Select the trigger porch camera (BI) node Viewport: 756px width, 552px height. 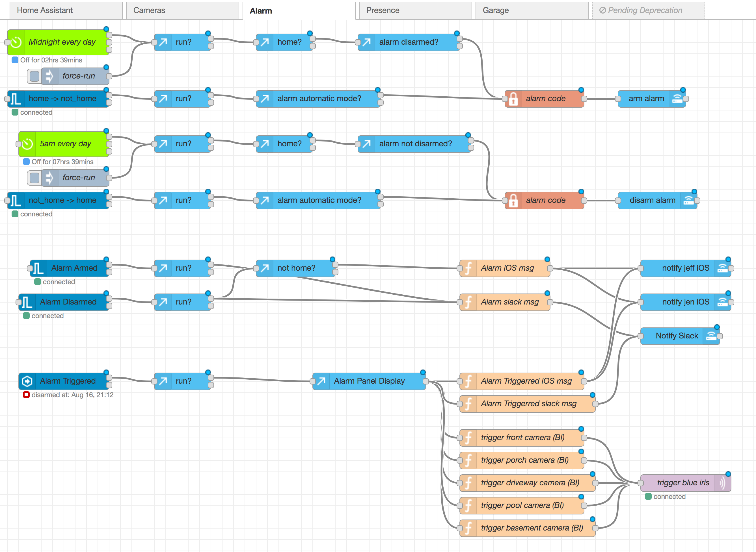coord(522,460)
